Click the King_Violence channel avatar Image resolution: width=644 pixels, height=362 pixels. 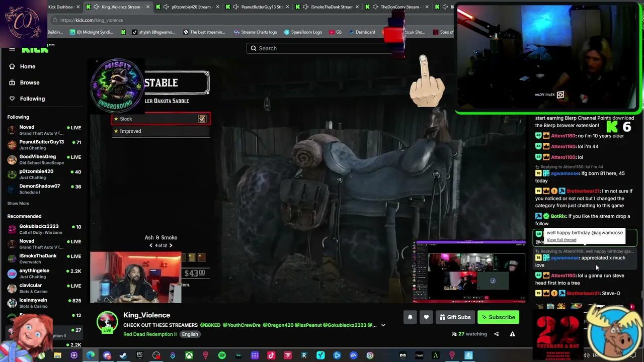click(x=107, y=322)
